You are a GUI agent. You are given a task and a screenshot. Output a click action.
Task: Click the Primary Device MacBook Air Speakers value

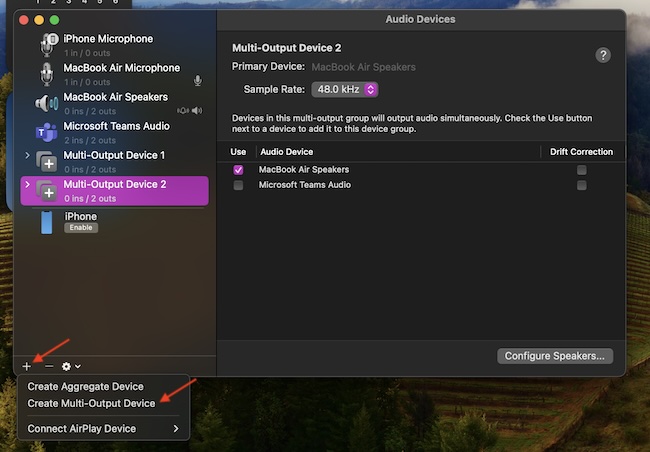pos(363,67)
